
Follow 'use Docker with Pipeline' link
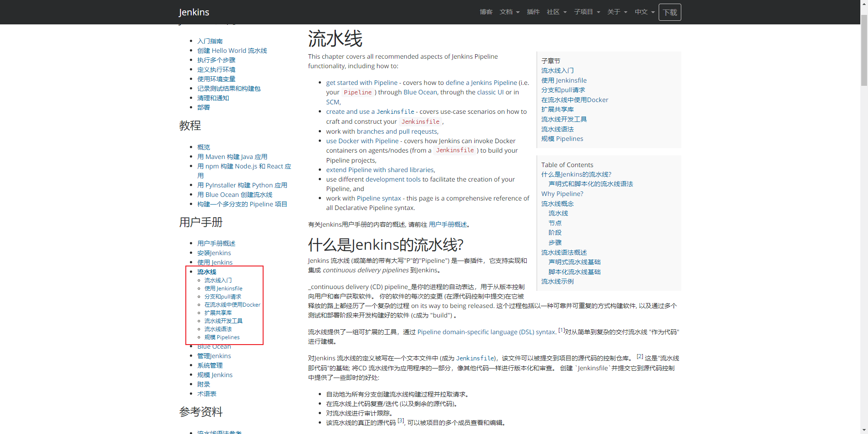click(x=362, y=141)
